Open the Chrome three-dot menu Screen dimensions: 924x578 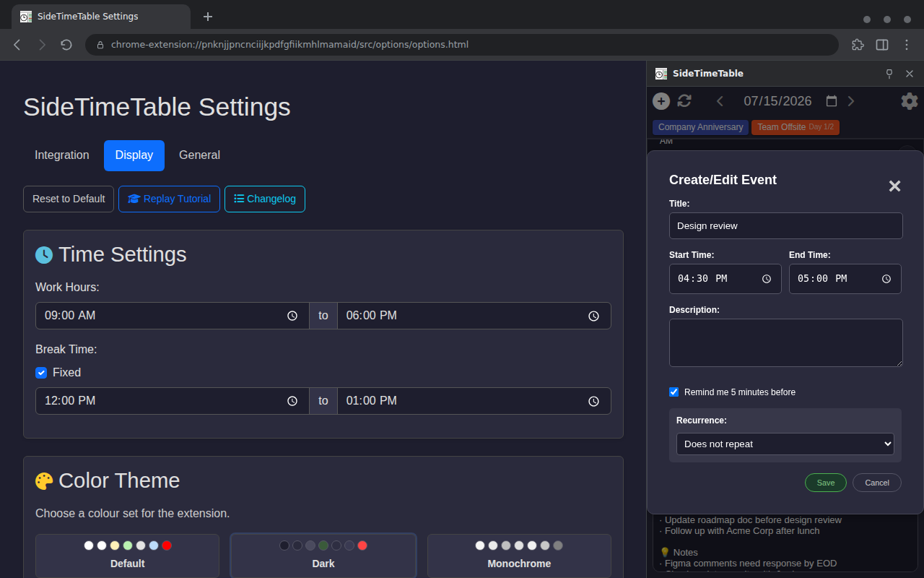(x=907, y=45)
